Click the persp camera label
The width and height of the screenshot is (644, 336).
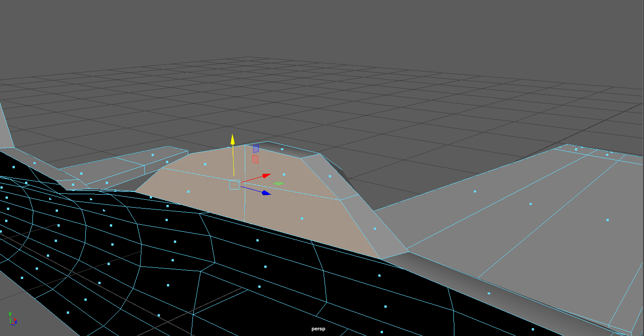pyautogui.click(x=318, y=329)
